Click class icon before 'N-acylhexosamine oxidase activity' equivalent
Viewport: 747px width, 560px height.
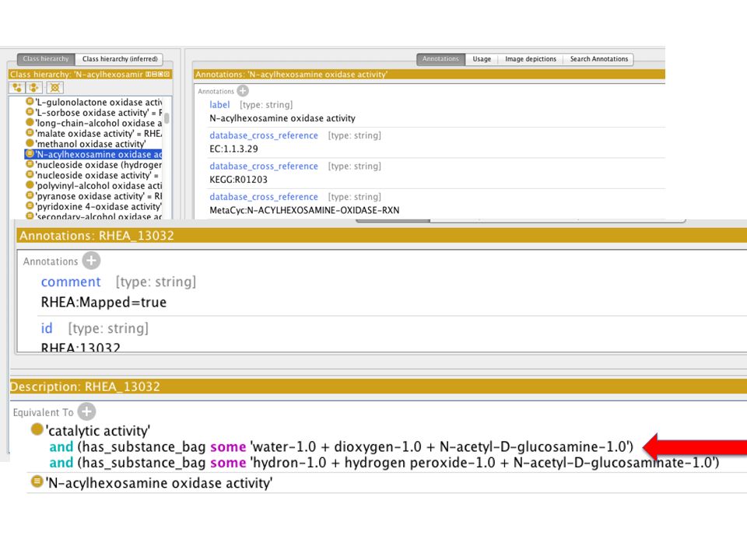(x=37, y=482)
